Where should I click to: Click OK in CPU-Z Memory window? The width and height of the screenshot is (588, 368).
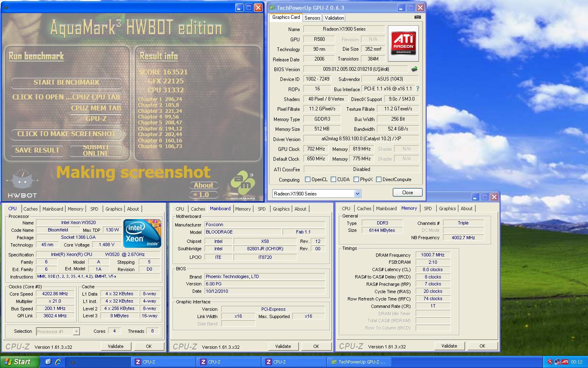pos(482,346)
